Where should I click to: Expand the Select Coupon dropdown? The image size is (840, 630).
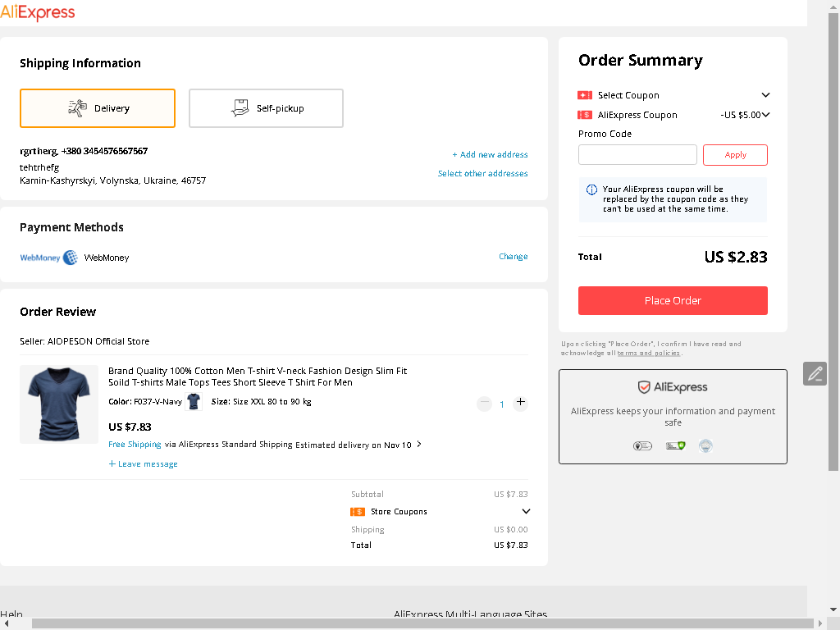(765, 95)
